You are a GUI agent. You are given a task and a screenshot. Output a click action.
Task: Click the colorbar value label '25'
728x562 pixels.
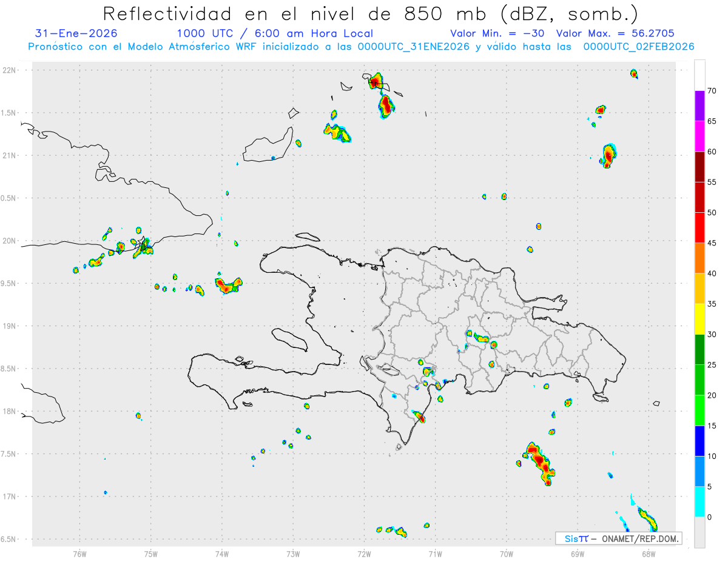tap(712, 365)
